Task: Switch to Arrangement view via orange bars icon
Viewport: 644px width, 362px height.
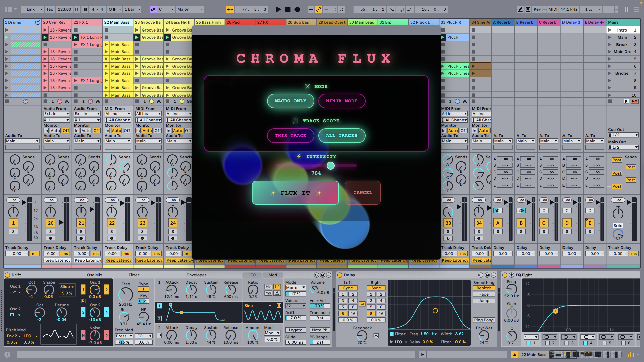Action: click(628, 9)
